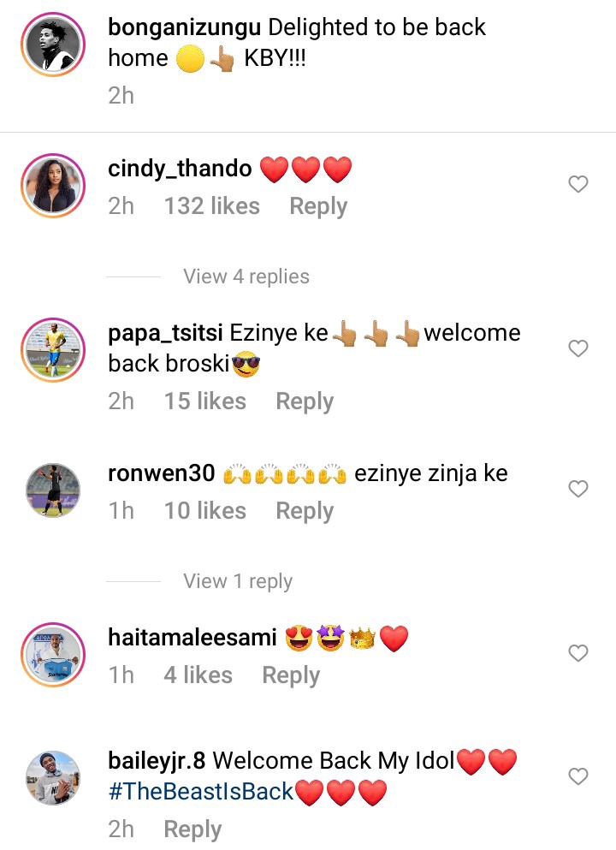Like baileyjr.8's comment with heart icon

[x=578, y=776]
